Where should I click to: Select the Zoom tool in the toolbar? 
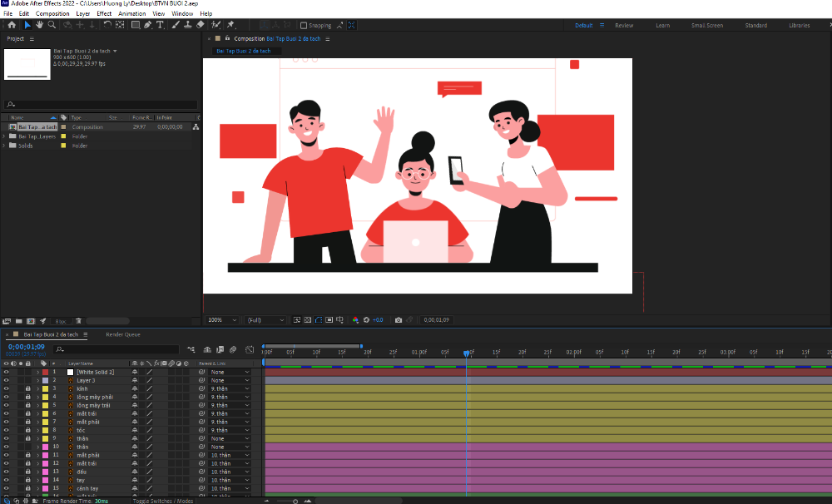[x=52, y=25]
